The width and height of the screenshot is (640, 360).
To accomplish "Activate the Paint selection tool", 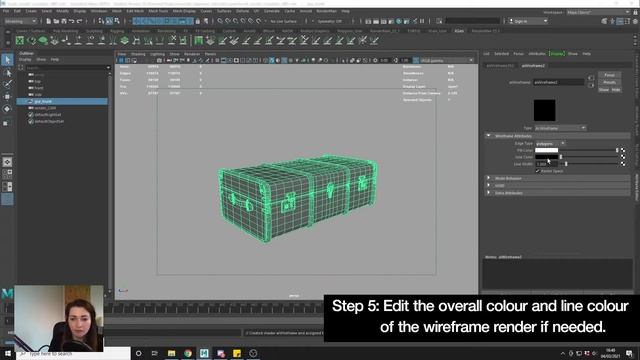I will pyautogui.click(x=7, y=84).
